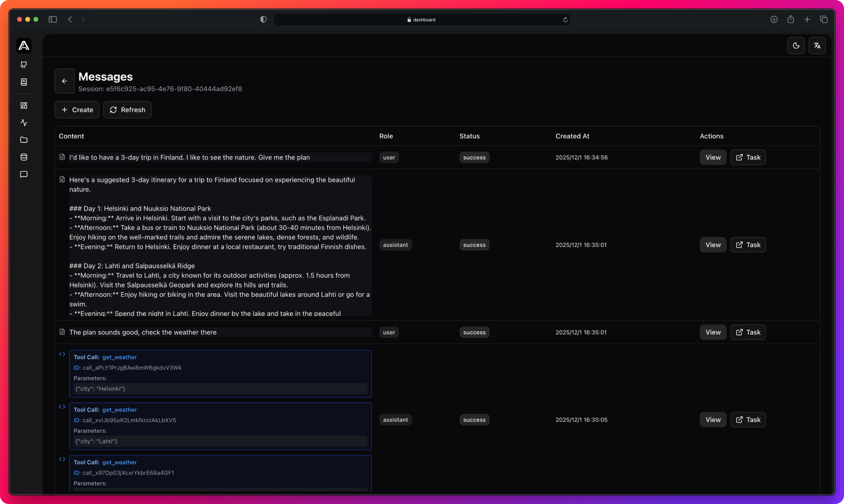Select the dashboard grid icon in sidebar
The image size is (844, 504).
(24, 105)
